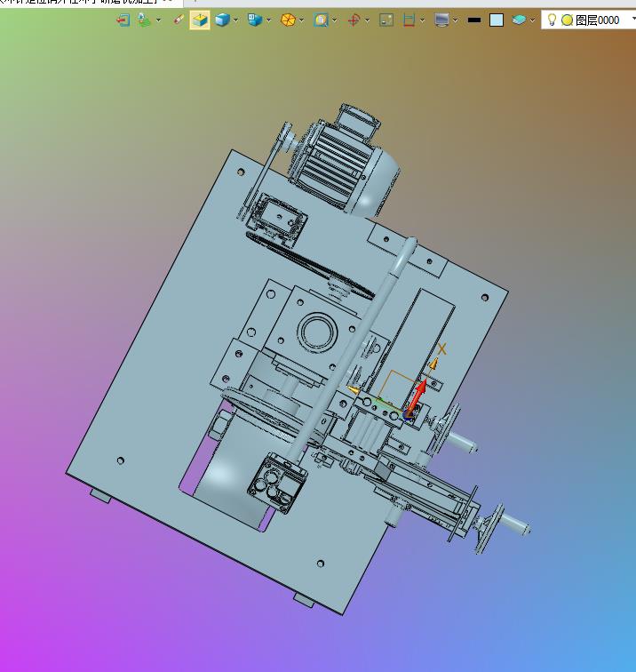This screenshot has width=636, height=672.
Task: Click the grey square panel icon
Action: [386, 20]
